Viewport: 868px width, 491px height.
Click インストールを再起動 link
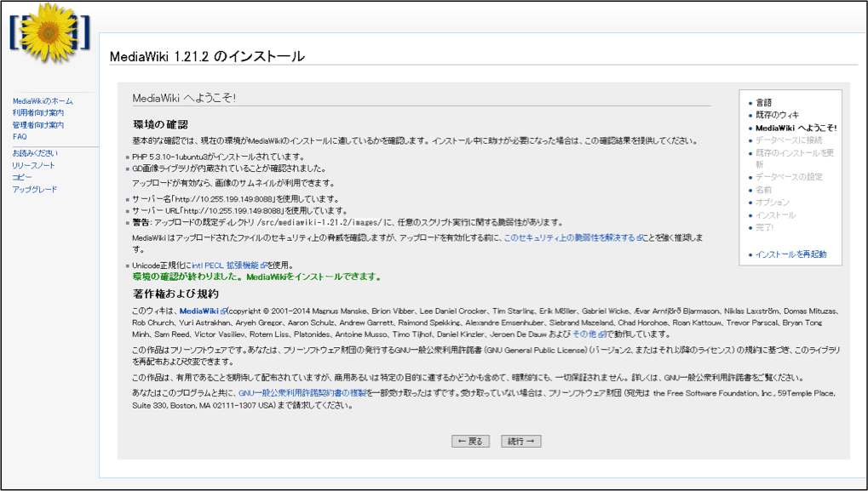tap(791, 254)
